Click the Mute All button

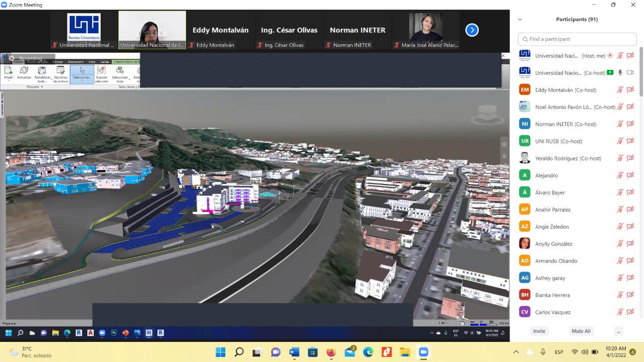[581, 331]
